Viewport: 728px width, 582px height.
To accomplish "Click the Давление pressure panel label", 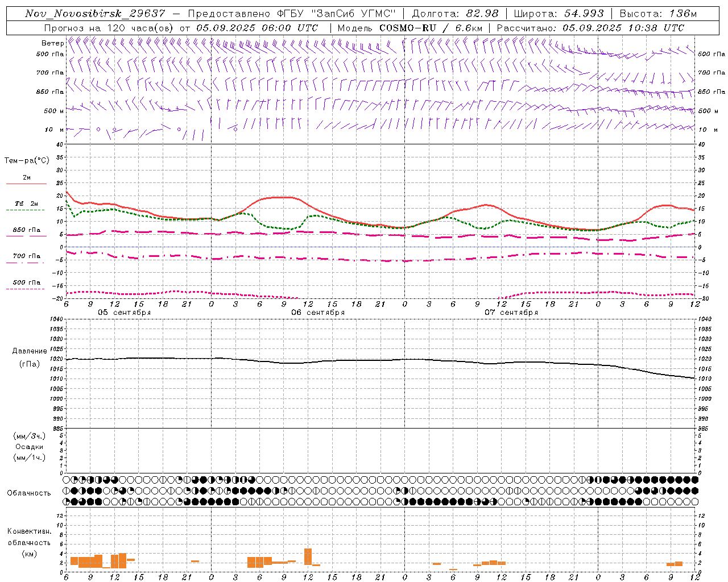I will (x=30, y=351).
